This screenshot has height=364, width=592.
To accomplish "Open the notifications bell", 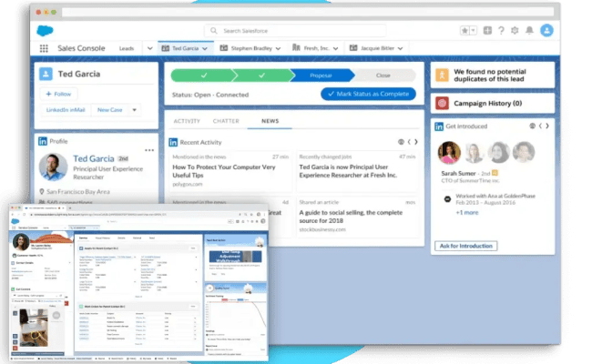I will [530, 30].
